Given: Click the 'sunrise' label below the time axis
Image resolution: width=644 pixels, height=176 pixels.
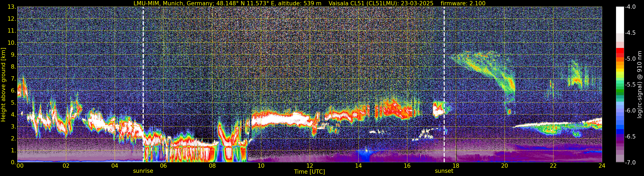Looking at the screenshot, I should [x=143, y=171].
